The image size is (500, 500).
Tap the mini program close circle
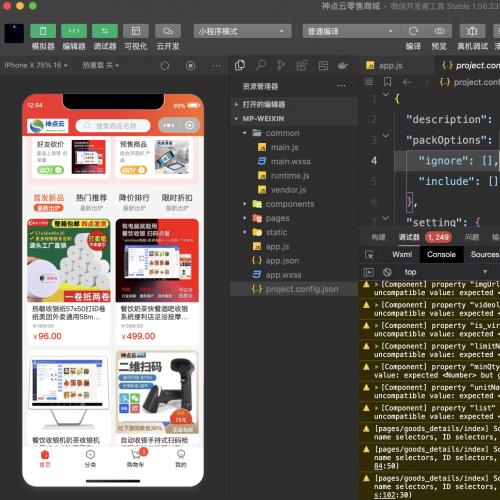pos(190,125)
